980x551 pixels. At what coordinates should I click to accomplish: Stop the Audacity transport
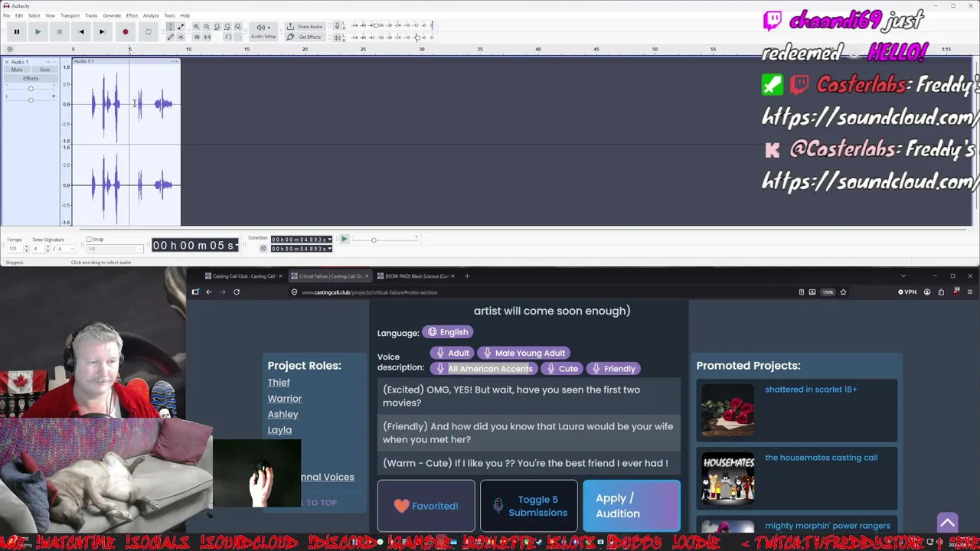(x=59, y=31)
